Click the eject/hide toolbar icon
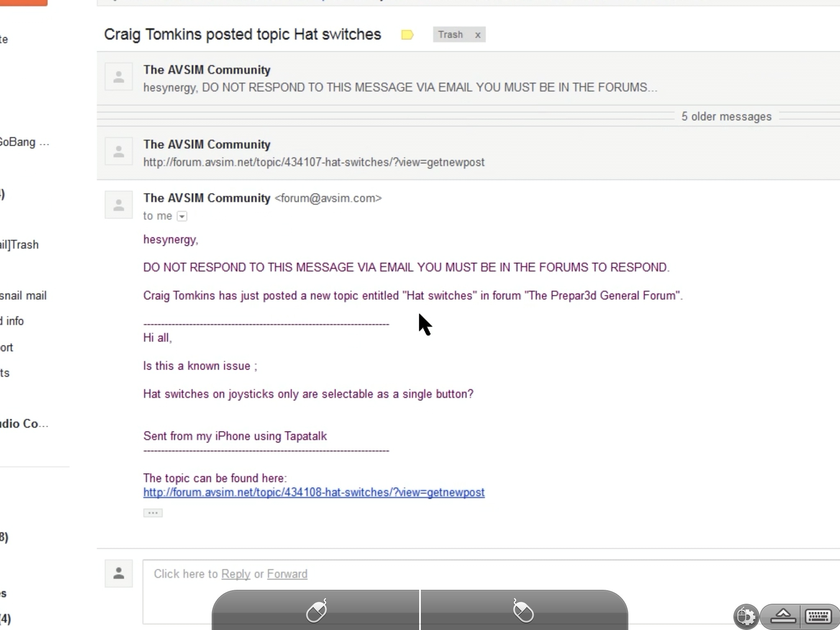 click(x=783, y=616)
